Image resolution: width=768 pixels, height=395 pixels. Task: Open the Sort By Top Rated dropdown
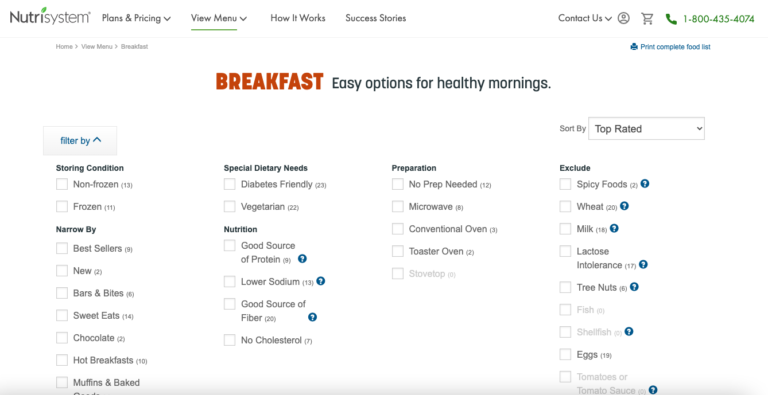point(646,128)
